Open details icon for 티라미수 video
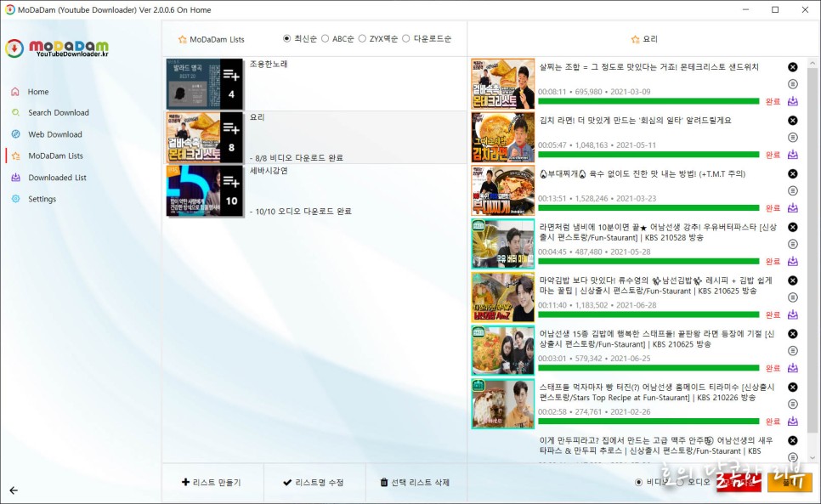821x504 pixels. pos(793,404)
